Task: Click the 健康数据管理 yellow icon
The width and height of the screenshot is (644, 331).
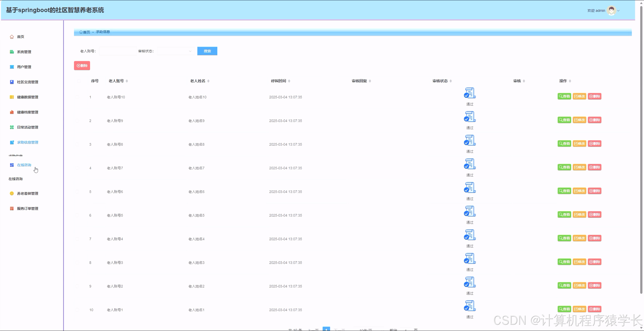Action: click(12, 97)
